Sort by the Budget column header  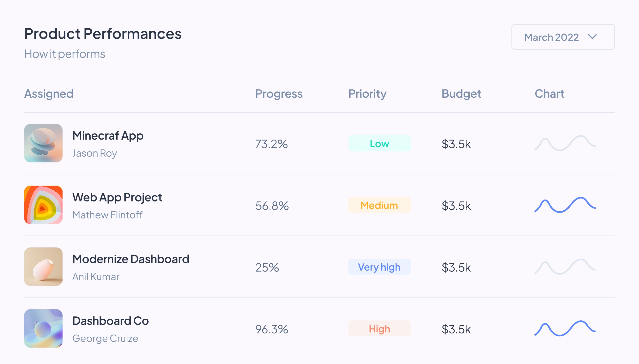461,94
